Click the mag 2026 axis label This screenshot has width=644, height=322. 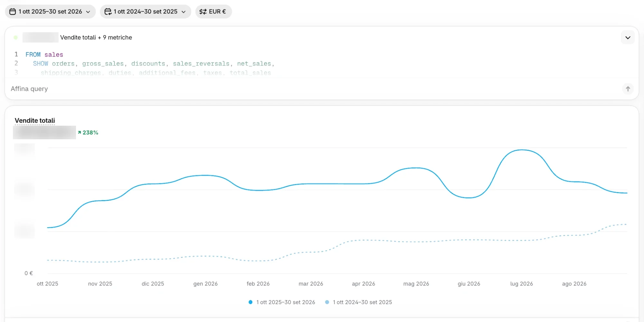point(416,284)
